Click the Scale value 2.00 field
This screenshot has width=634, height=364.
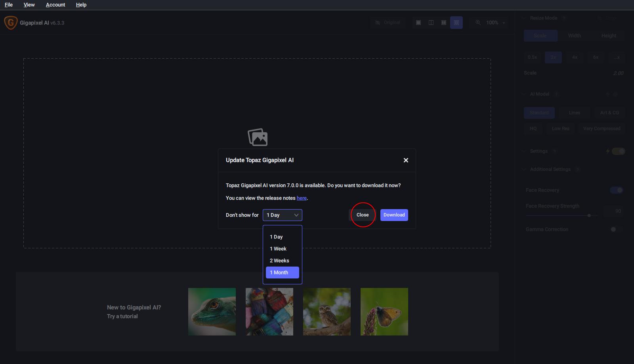618,73
